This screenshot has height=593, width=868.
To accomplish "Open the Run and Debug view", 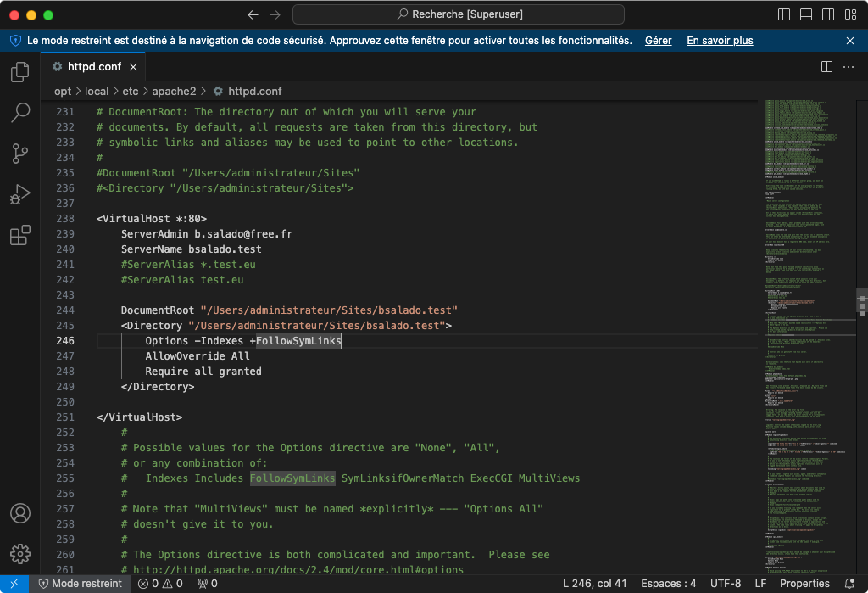I will [x=19, y=195].
